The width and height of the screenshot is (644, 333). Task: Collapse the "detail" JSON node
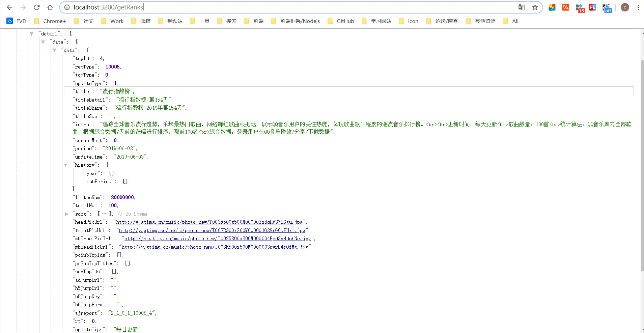[31, 34]
